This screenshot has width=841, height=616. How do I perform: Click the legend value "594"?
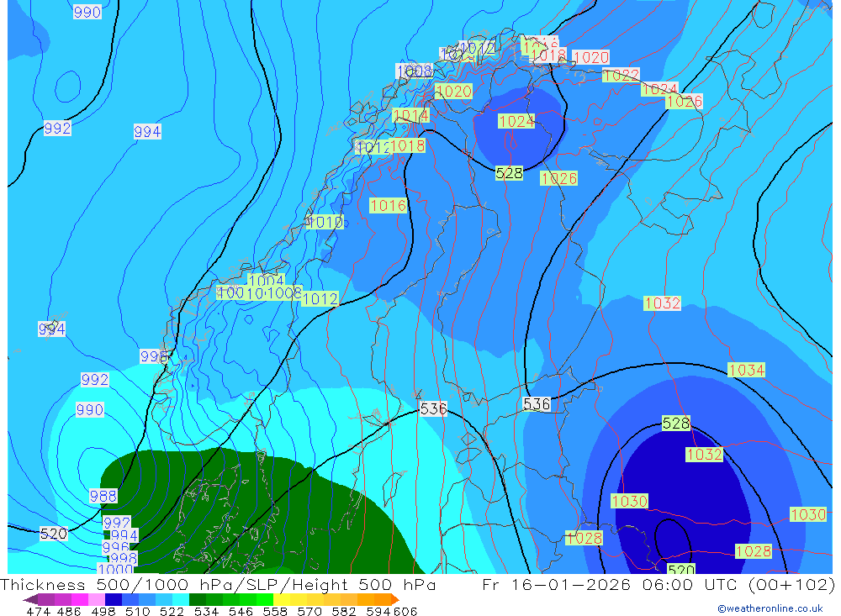pos(378,611)
